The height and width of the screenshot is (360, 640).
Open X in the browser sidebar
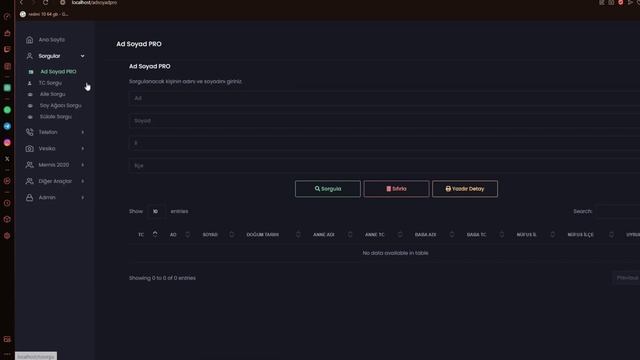pos(7,159)
